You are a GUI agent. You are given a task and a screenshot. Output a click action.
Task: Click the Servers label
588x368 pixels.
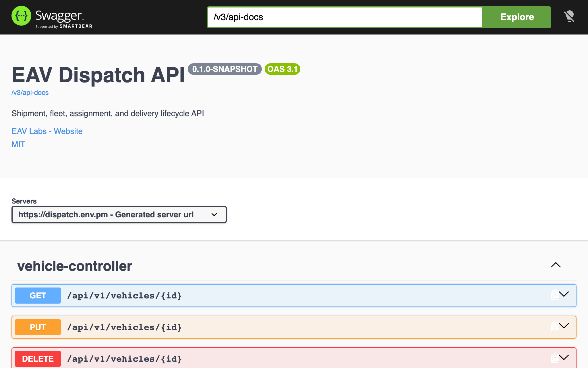(x=24, y=201)
